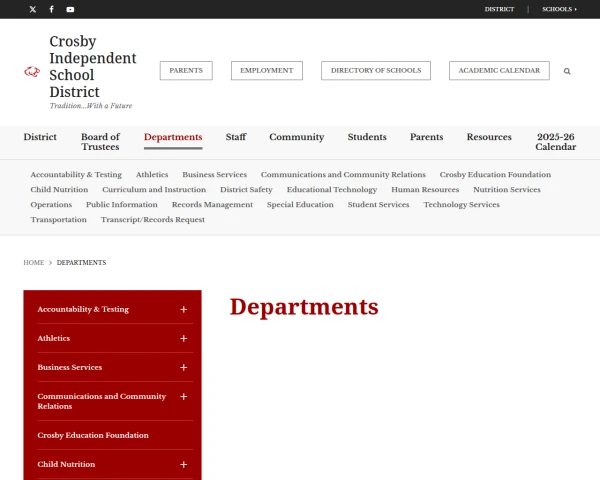Image resolution: width=600 pixels, height=480 pixels.
Task: Expand Business Services sidebar plus icon
Action: [x=183, y=368]
